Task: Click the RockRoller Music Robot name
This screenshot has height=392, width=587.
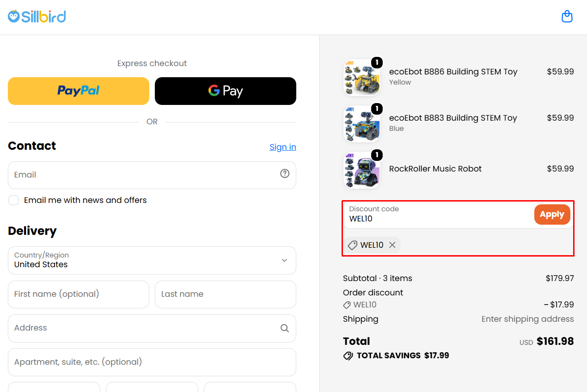Action: pyautogui.click(x=435, y=169)
